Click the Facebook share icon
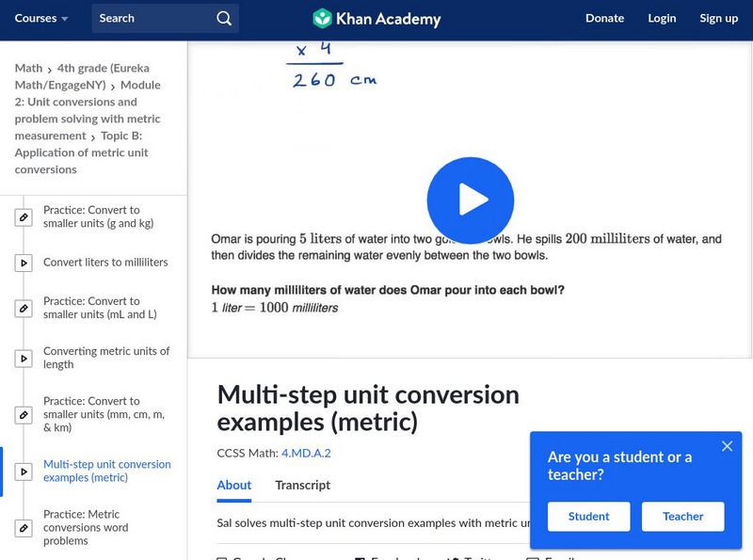The image size is (753, 560). point(360,557)
